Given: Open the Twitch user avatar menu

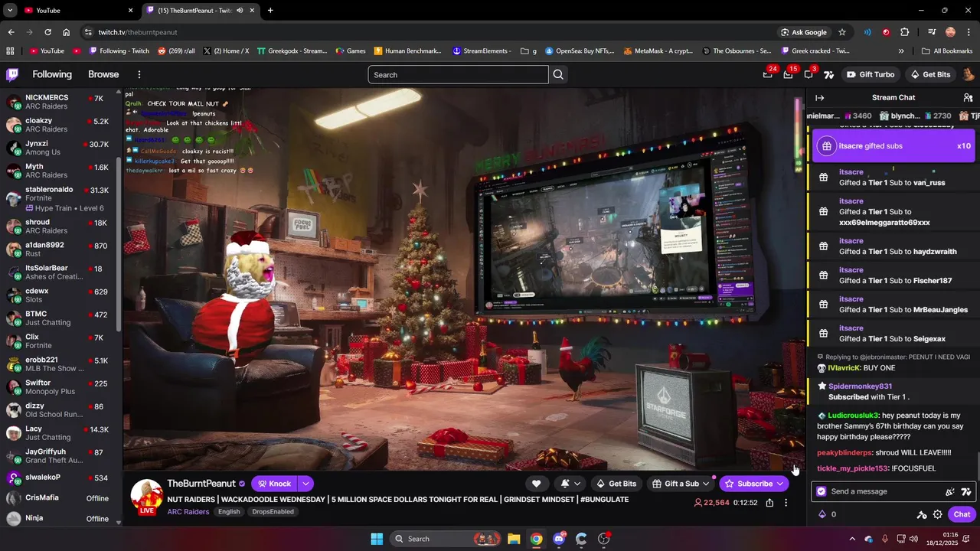Looking at the screenshot, I should pos(969,74).
